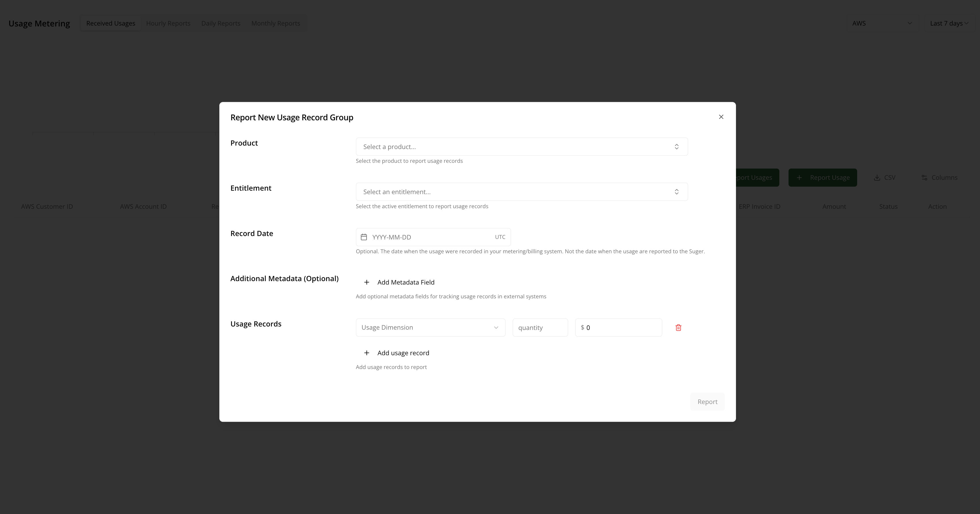Click the AWS Account ID column header
This screenshot has width=980, height=514.
pos(143,206)
